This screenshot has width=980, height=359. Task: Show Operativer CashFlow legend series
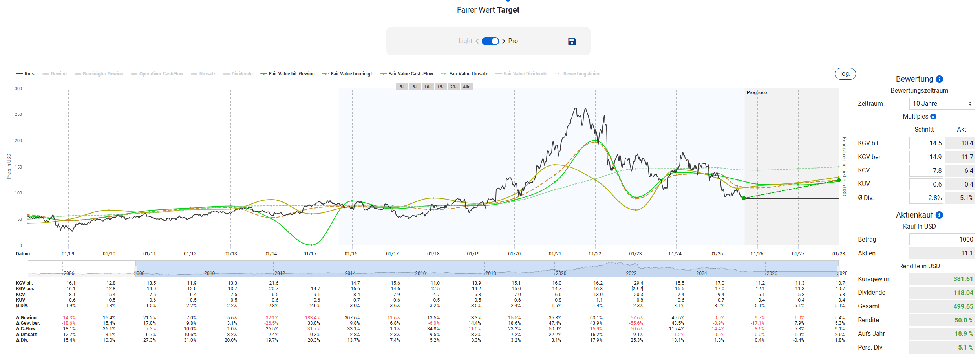click(x=157, y=74)
